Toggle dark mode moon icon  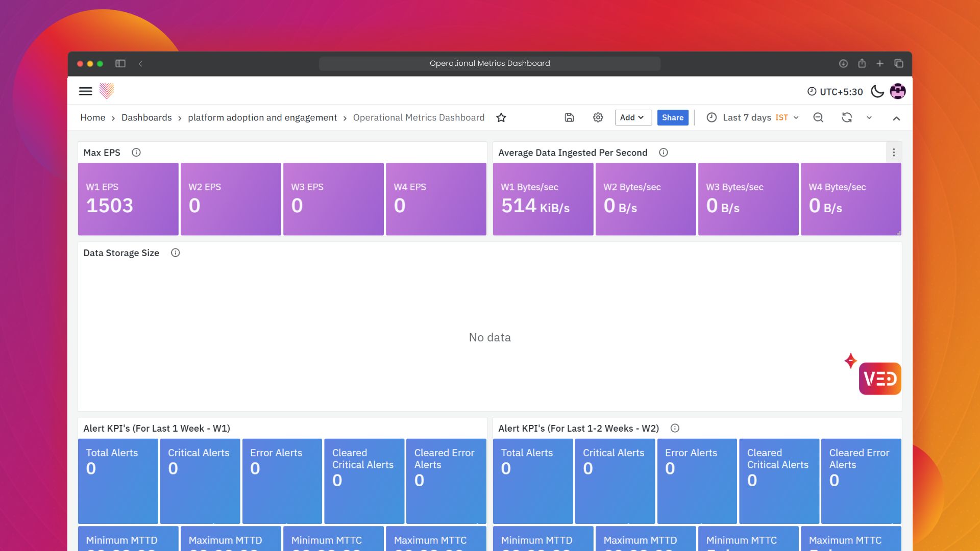coord(877,91)
